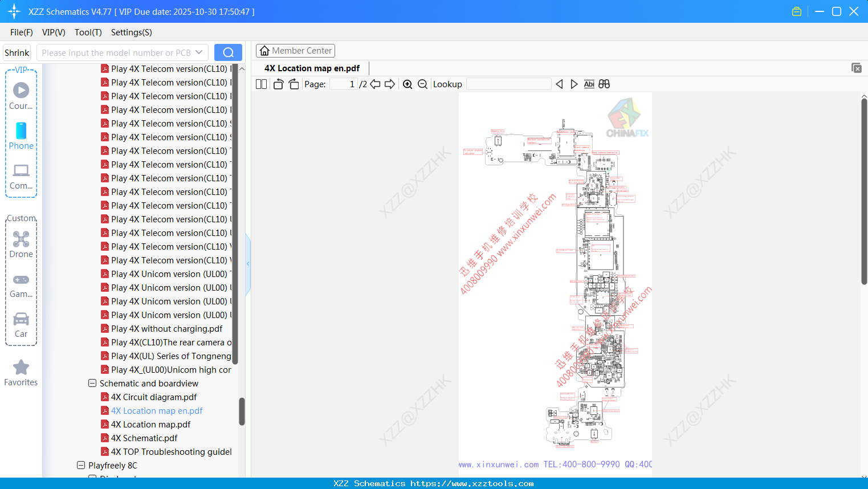Click the blue search button
868x489 pixels.
[x=228, y=52]
